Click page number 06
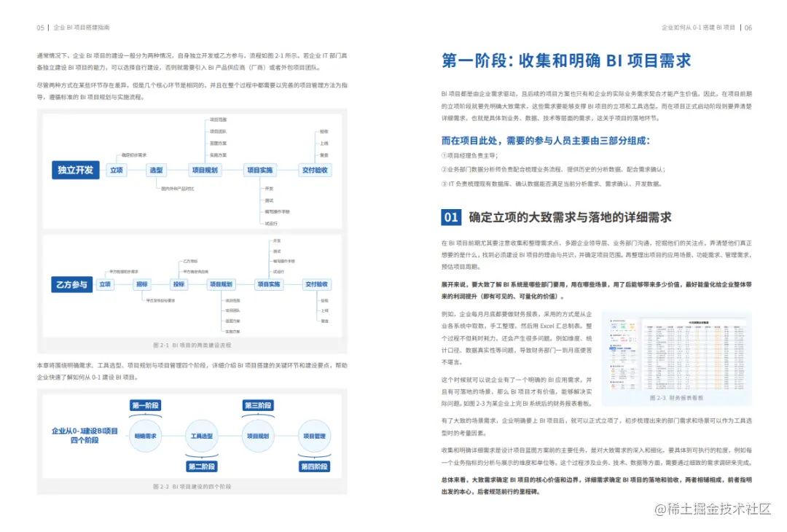 point(748,28)
